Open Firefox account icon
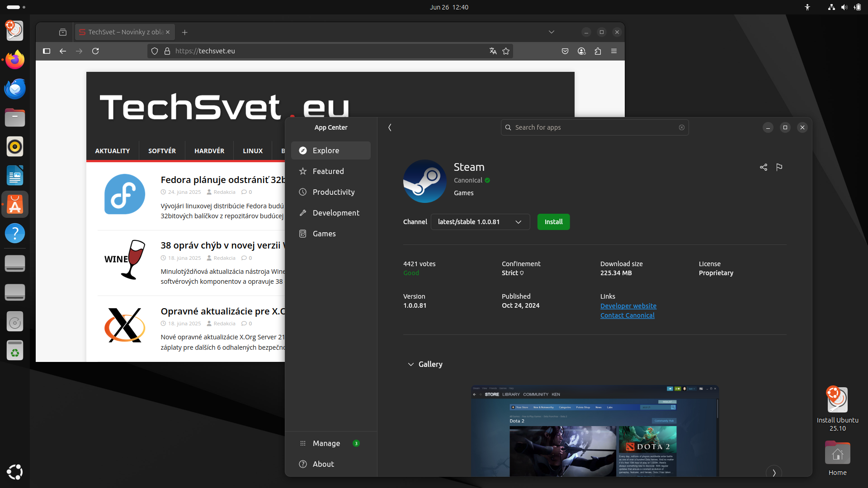Image resolution: width=868 pixels, height=488 pixels. click(581, 51)
